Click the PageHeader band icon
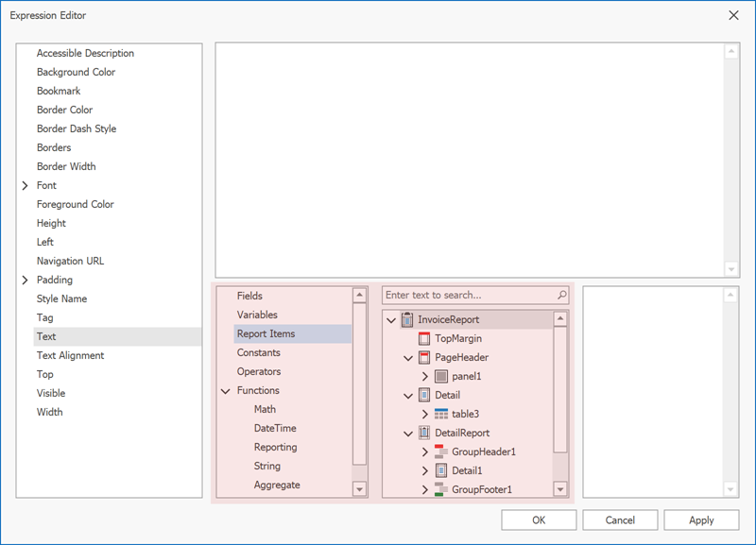 (424, 357)
